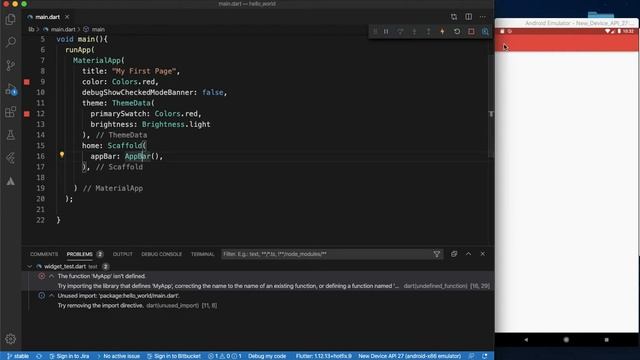640x360 pixels.
Task: Click the Flutter version status item
Action: 324,356
